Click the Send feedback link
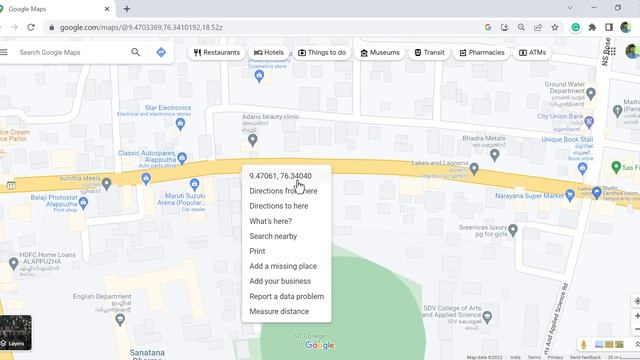The height and width of the screenshot is (360, 640). tap(585, 357)
